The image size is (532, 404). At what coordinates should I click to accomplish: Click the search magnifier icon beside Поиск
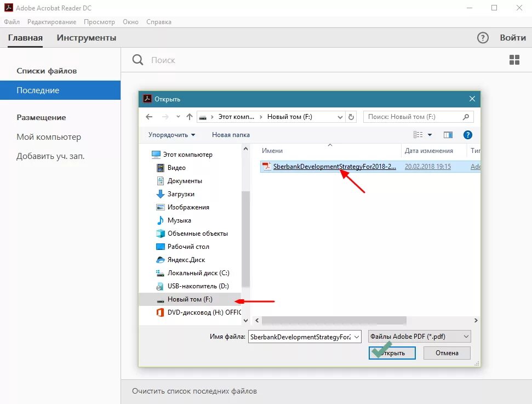tap(138, 60)
